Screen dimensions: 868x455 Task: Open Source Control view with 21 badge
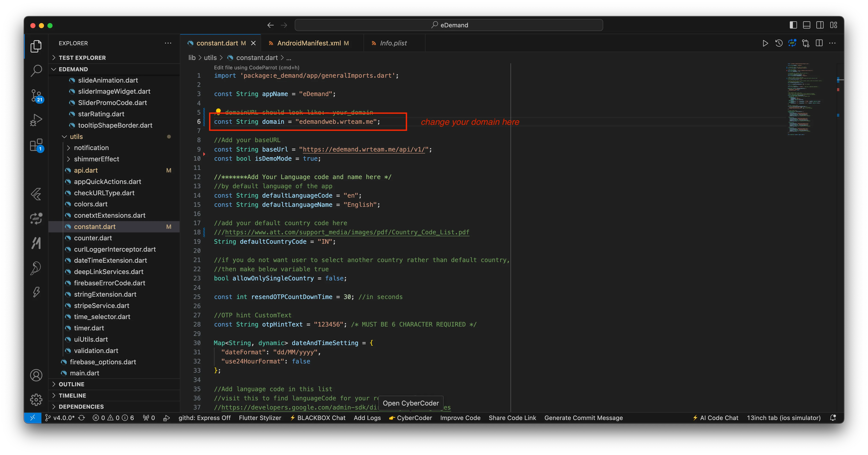[x=36, y=96]
